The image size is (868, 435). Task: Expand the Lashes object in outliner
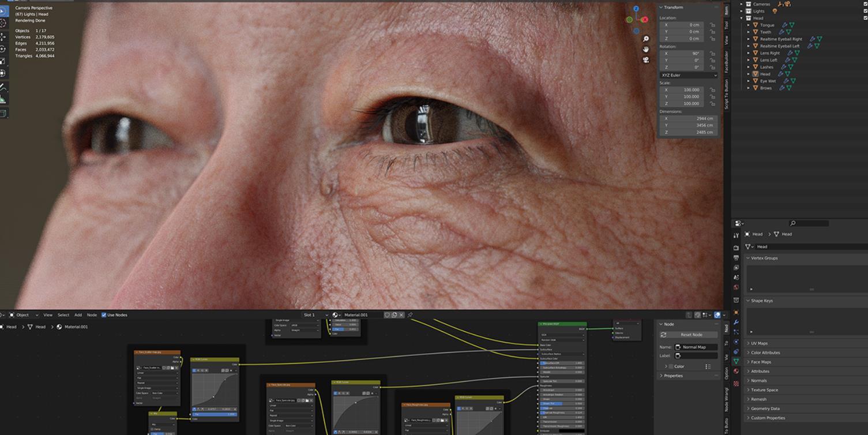[749, 67]
